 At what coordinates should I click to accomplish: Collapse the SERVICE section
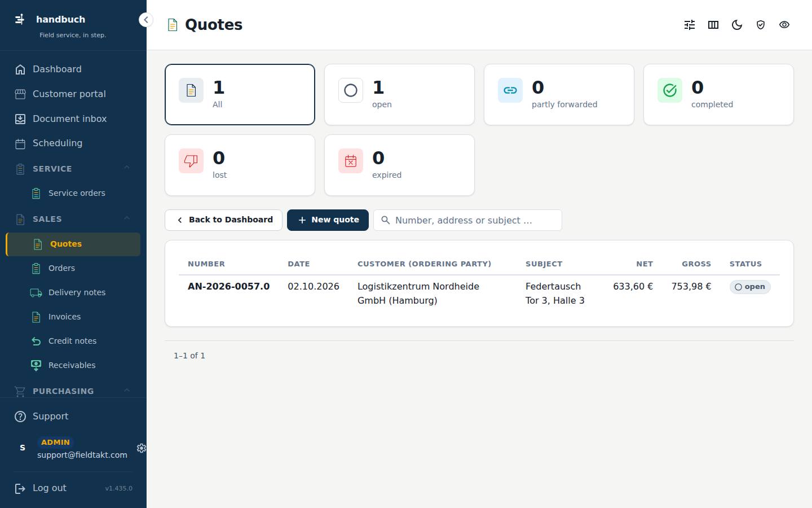pyautogui.click(x=126, y=168)
